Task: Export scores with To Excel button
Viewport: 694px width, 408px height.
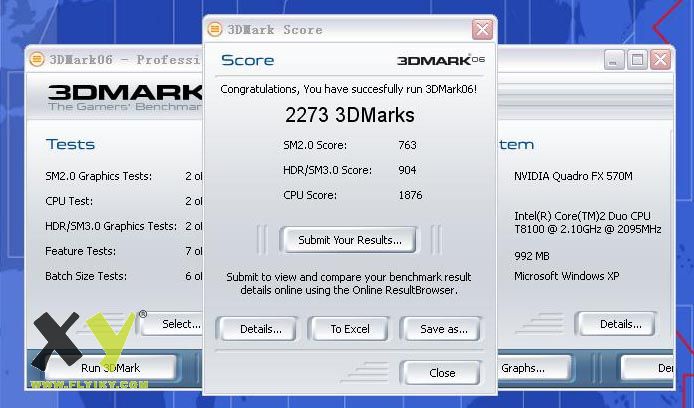Action: tap(350, 329)
